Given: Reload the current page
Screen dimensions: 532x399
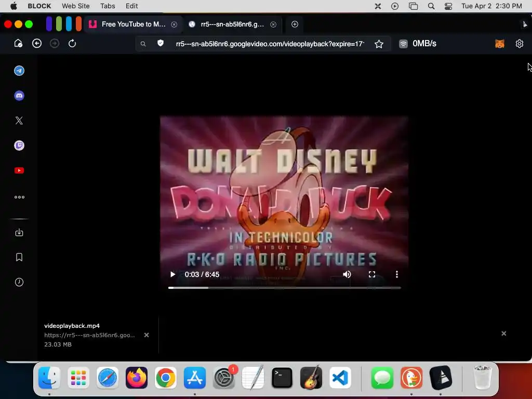Looking at the screenshot, I should click(72, 44).
